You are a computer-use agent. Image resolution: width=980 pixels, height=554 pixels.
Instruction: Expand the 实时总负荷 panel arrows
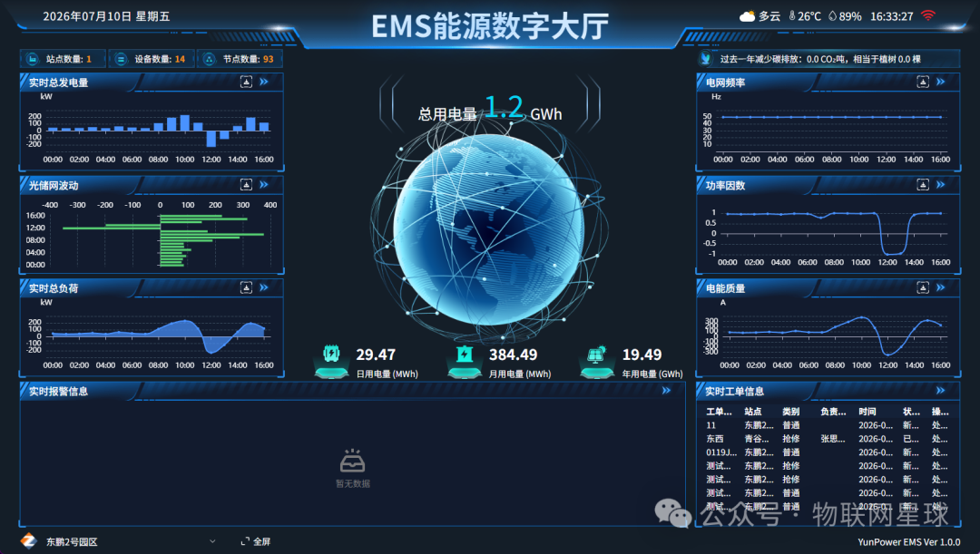tap(264, 287)
